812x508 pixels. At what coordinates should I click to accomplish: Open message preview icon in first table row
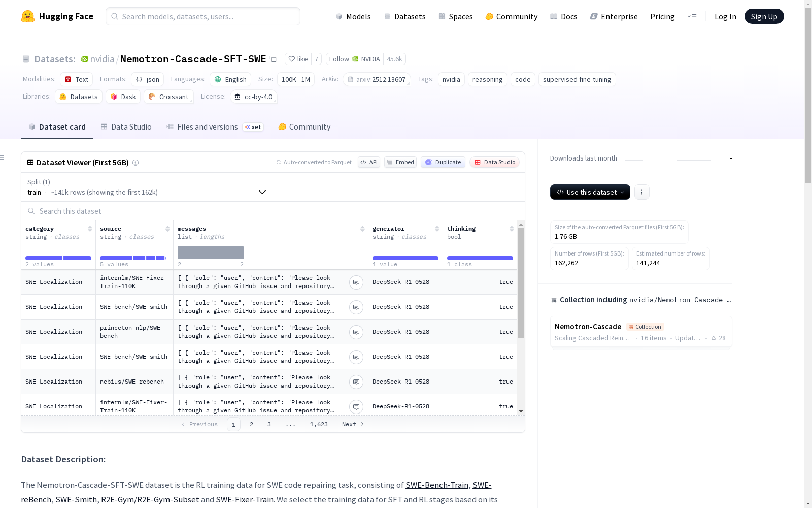(x=356, y=282)
